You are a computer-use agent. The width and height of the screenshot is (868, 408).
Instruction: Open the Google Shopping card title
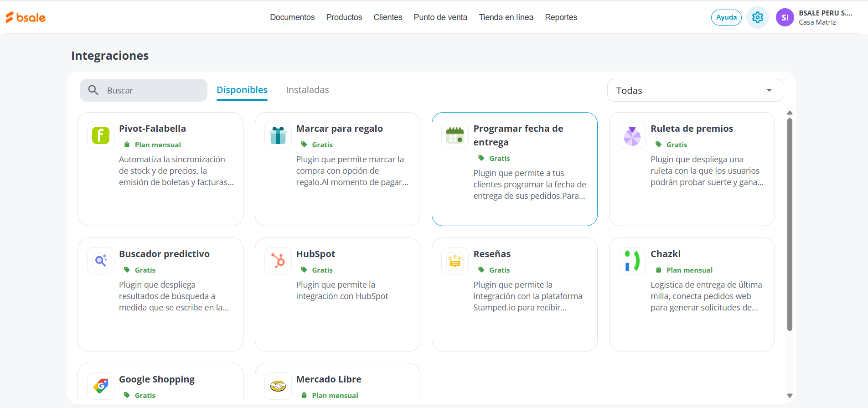pos(157,379)
